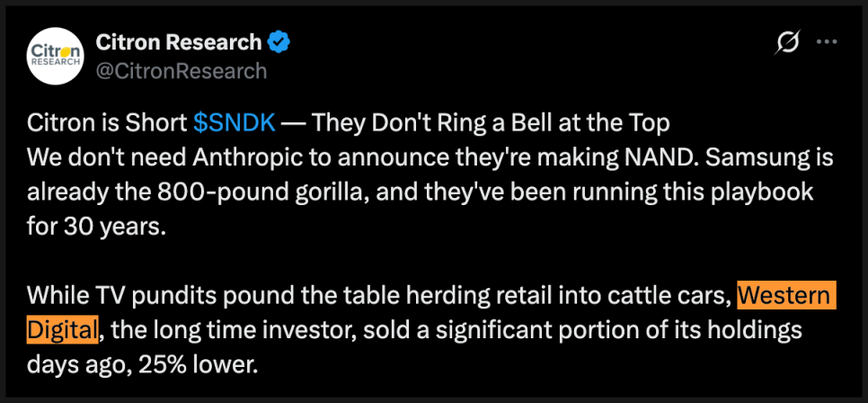Click the text "for 30 years."

tap(97, 226)
